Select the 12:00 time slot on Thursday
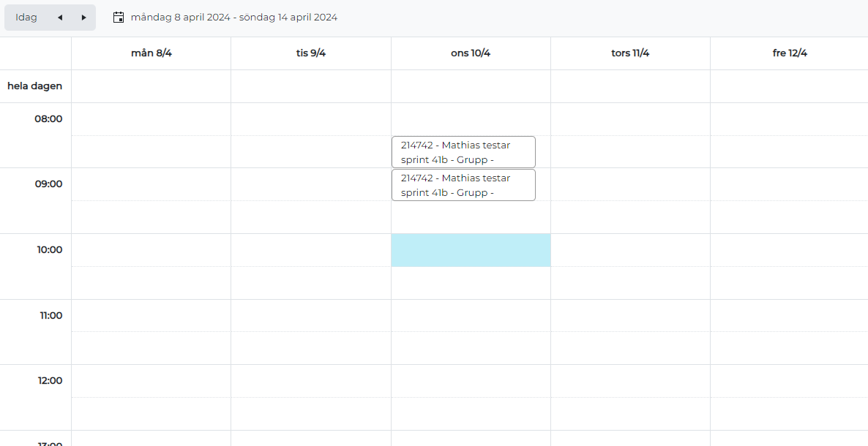This screenshot has width=868, height=446. coord(630,381)
